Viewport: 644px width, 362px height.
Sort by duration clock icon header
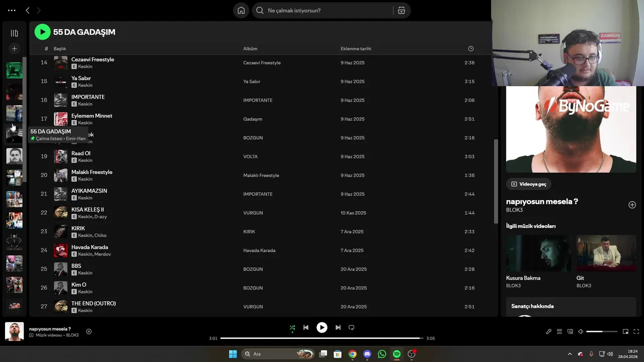tap(471, 49)
